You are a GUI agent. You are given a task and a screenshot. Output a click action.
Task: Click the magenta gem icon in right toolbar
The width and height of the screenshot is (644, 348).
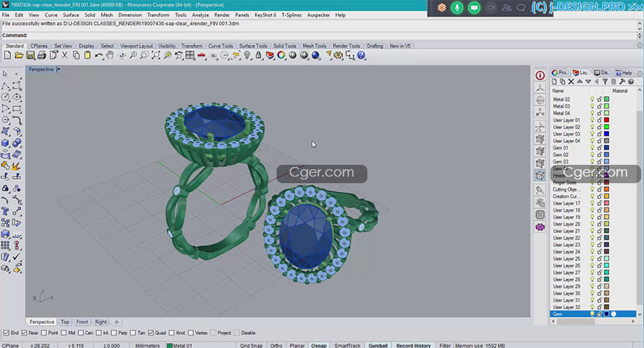[x=540, y=227]
